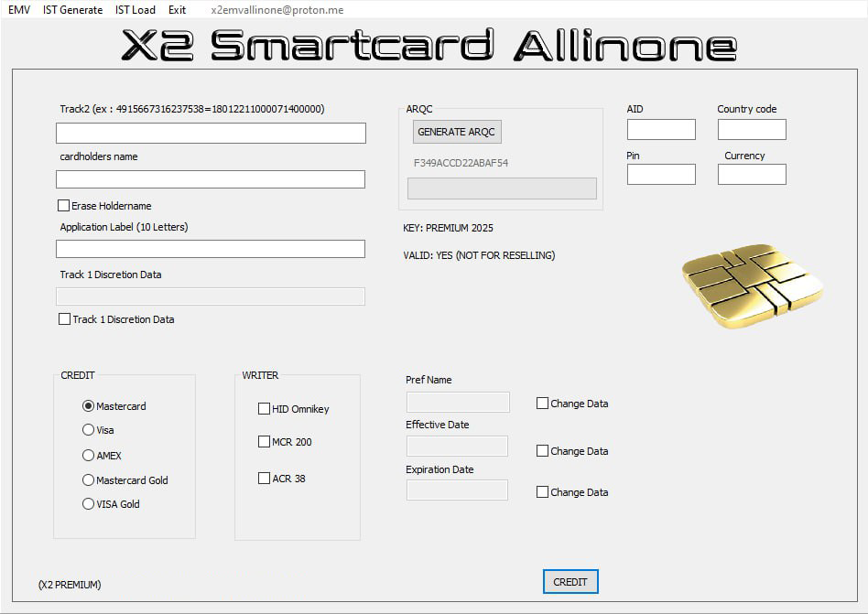
Task: Enable the MCR 200 writer checkbox
Action: click(265, 442)
